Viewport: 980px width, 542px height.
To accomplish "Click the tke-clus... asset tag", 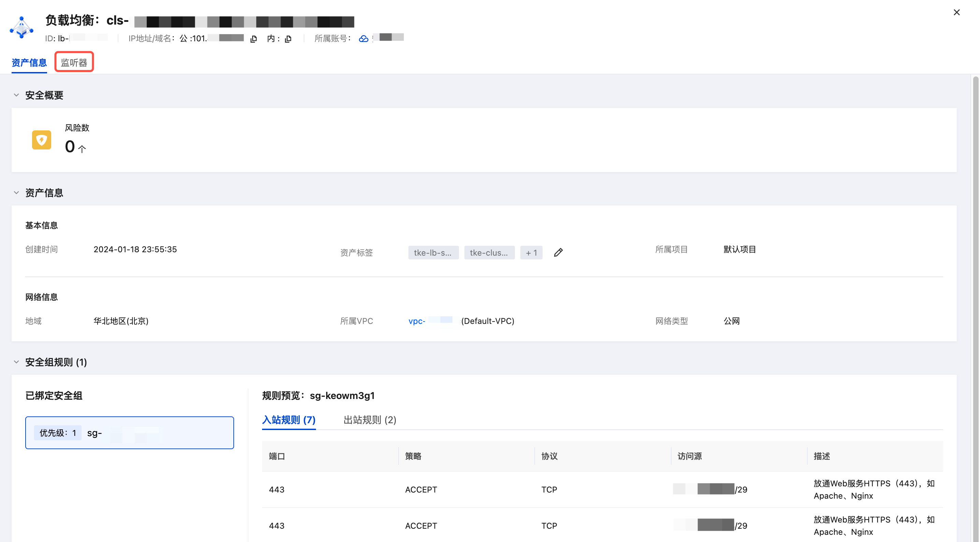I will click(x=489, y=253).
